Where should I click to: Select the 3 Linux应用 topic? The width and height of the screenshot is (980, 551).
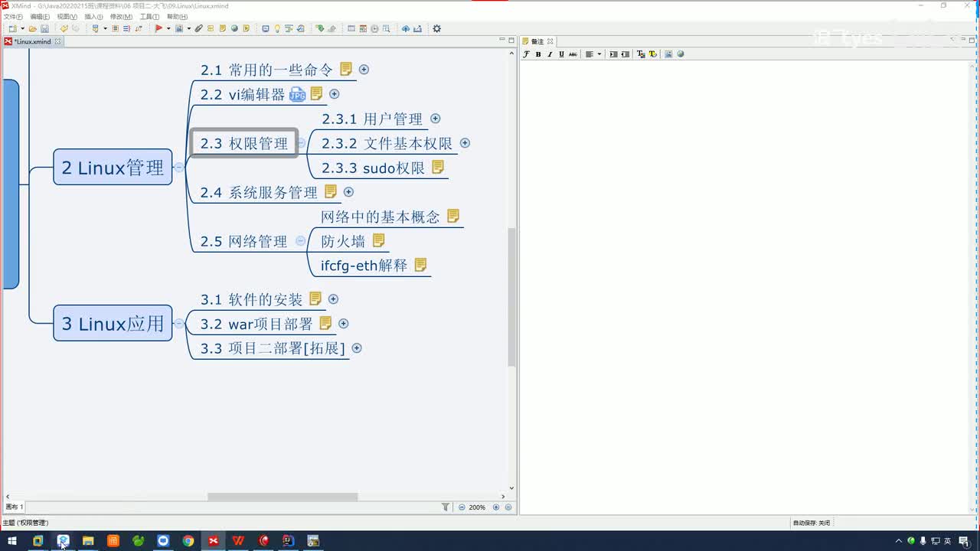(x=113, y=323)
